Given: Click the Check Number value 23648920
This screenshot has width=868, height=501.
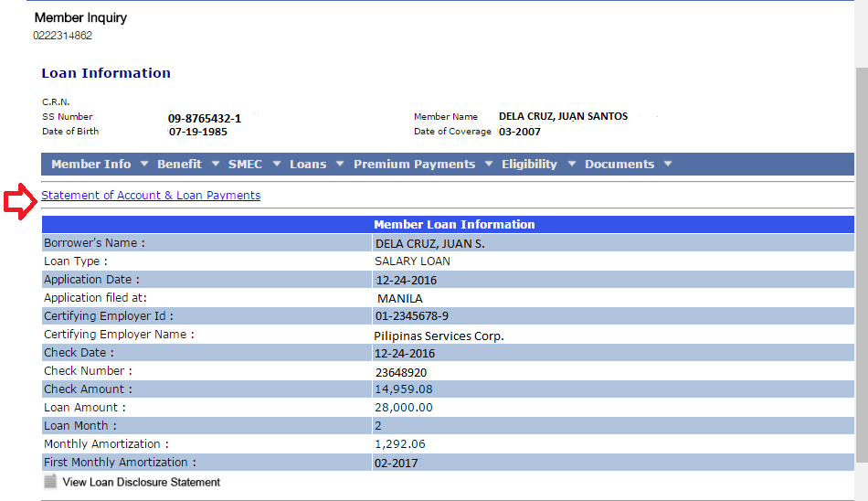Looking at the screenshot, I should click(400, 372).
